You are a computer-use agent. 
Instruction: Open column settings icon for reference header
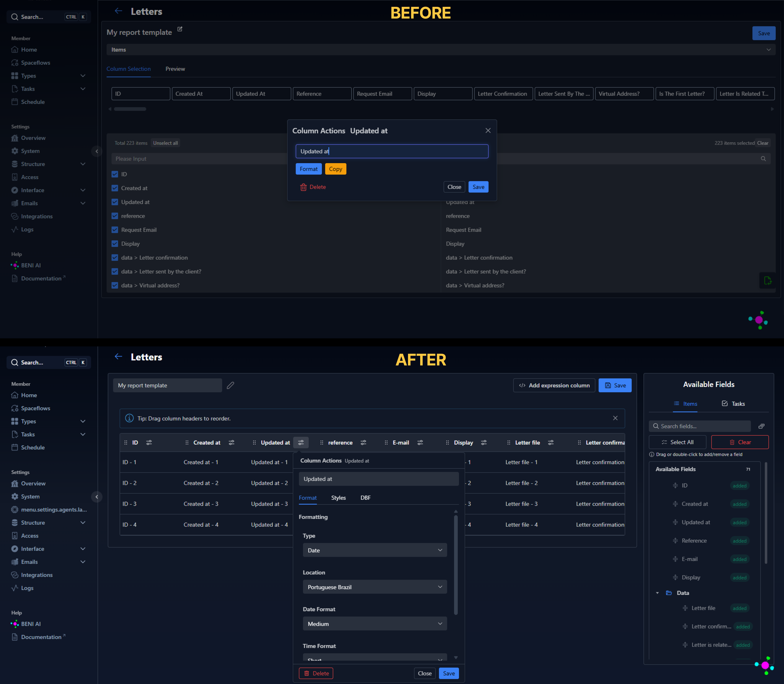(364, 443)
